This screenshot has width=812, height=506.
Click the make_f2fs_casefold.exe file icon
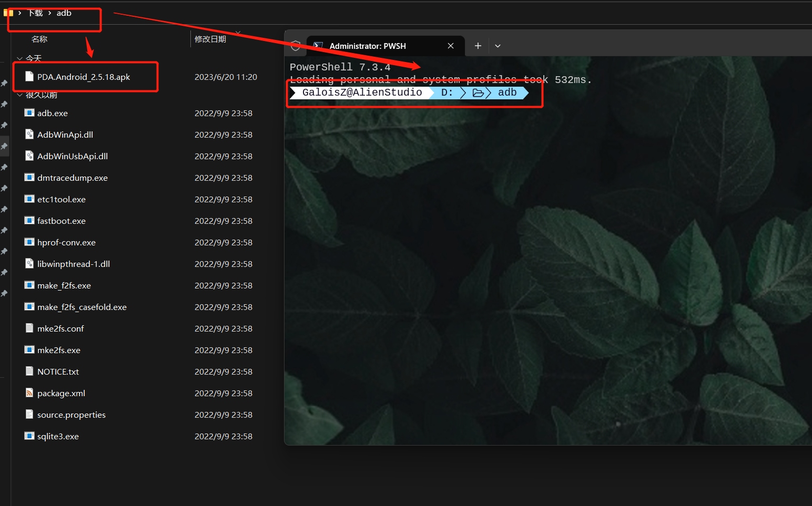29,306
